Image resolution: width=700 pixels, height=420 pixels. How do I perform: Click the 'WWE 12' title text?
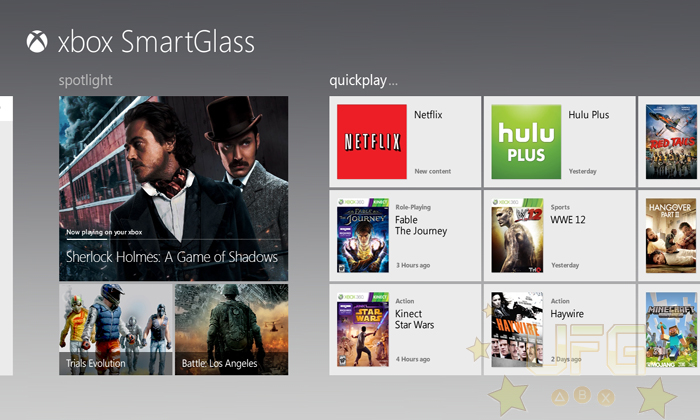pos(567,220)
